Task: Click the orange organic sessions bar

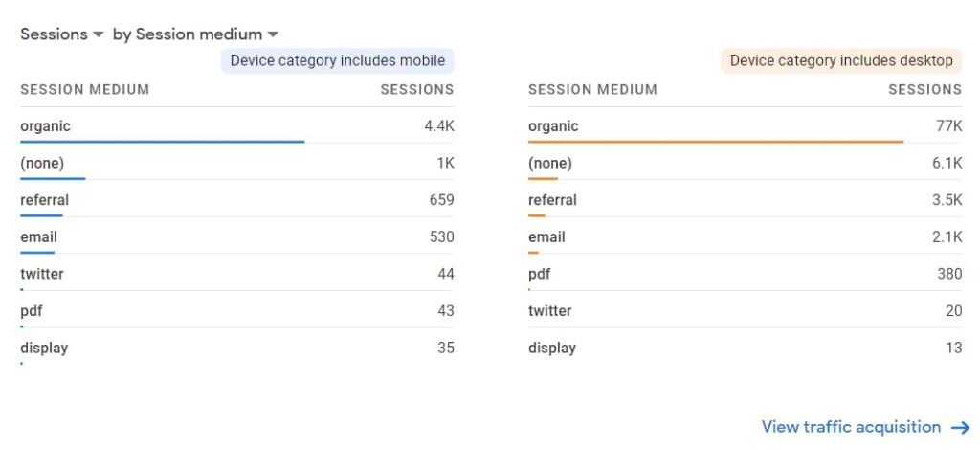Action: 716,142
